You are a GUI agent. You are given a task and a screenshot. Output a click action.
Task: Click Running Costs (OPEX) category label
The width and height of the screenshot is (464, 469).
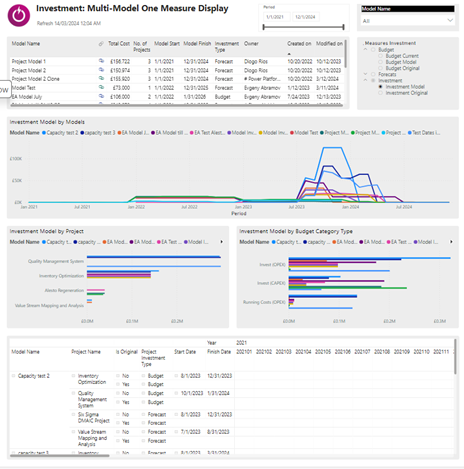[x=264, y=302]
